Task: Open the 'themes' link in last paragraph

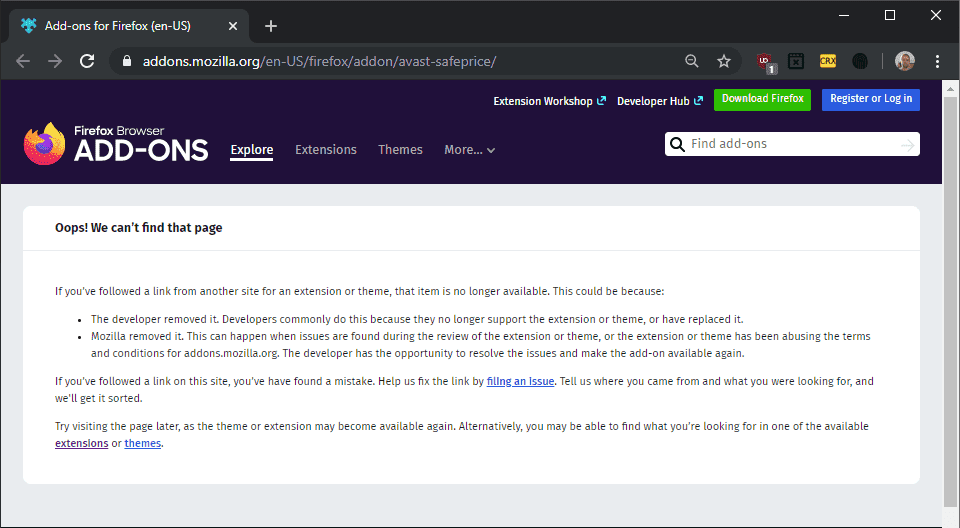Action: point(143,443)
